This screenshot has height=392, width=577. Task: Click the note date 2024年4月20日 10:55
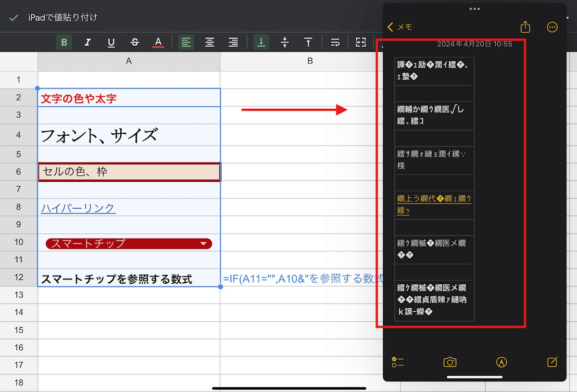[x=475, y=44]
